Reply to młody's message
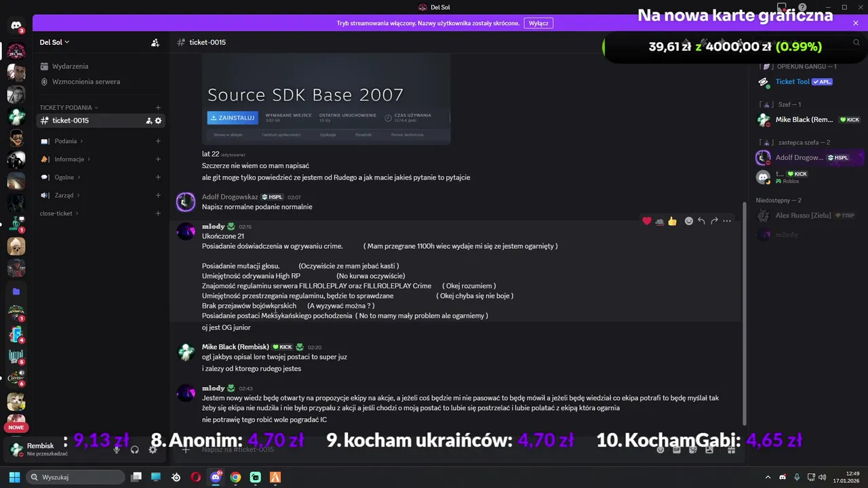Image resolution: width=868 pixels, height=488 pixels. tap(702, 221)
